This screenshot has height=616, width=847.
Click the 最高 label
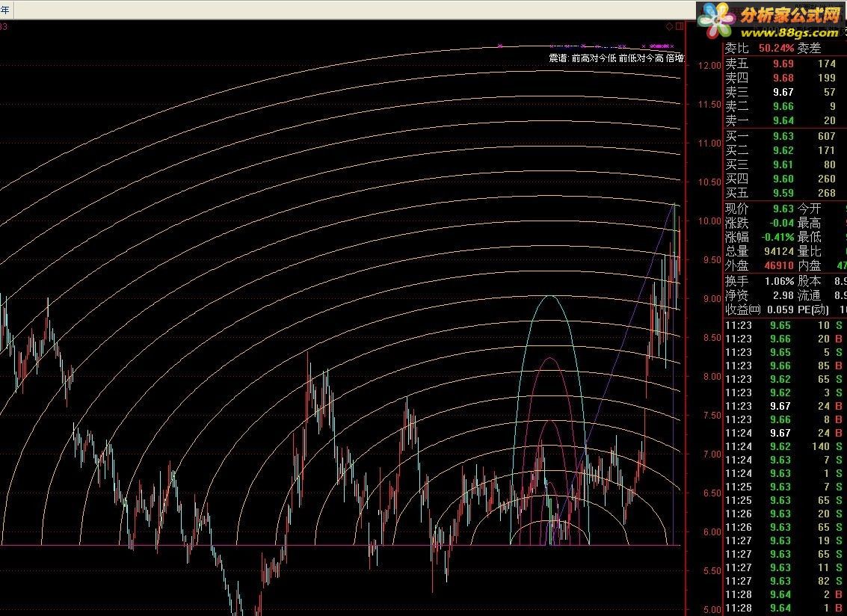pyautogui.click(x=809, y=223)
